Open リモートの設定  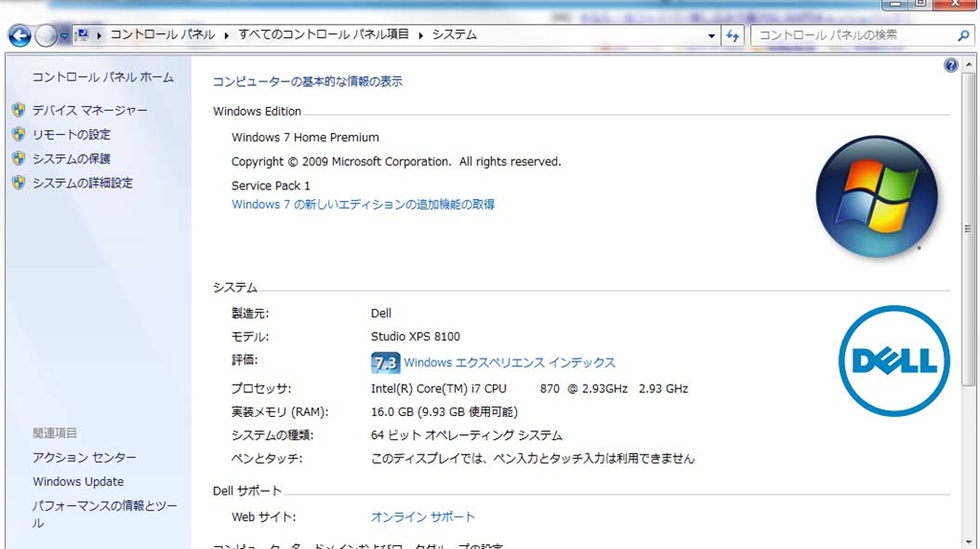coord(71,135)
